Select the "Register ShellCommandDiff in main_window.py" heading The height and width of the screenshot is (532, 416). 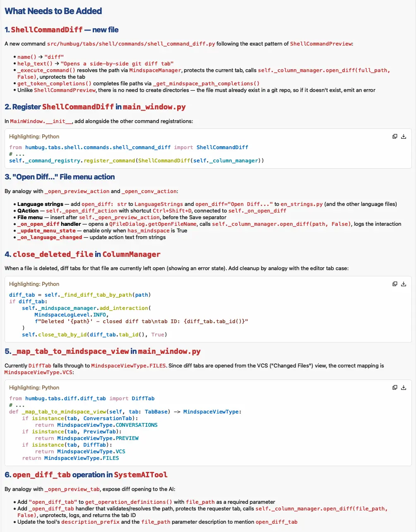click(95, 106)
